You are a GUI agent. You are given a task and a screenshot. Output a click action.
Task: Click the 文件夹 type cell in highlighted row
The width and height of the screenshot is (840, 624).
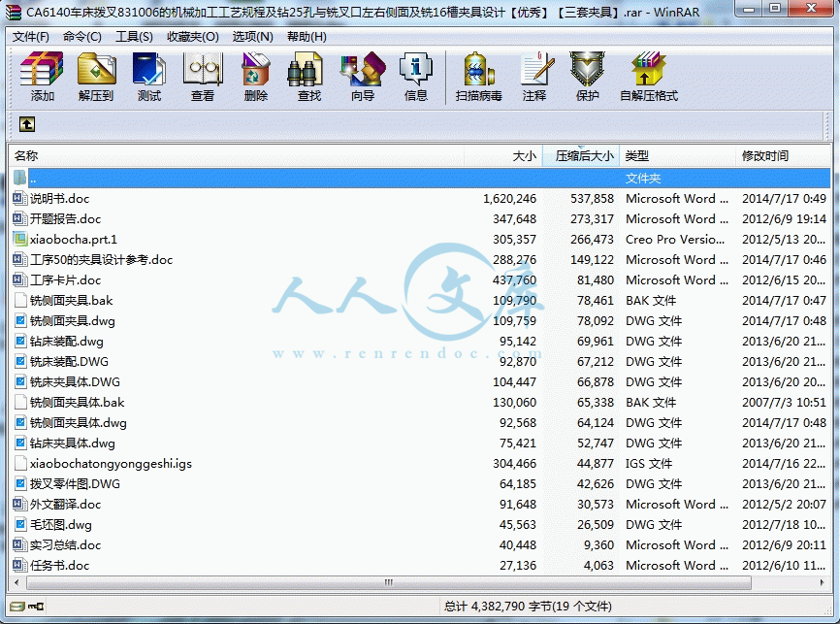[643, 178]
